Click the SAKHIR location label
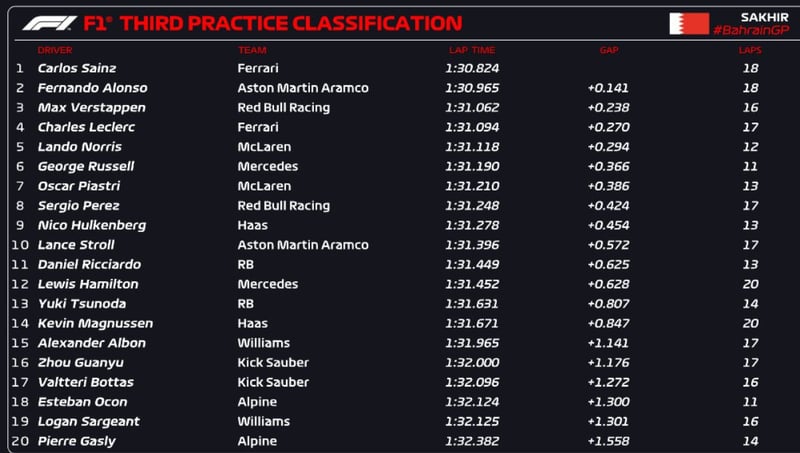The height and width of the screenshot is (453, 800). tap(764, 17)
